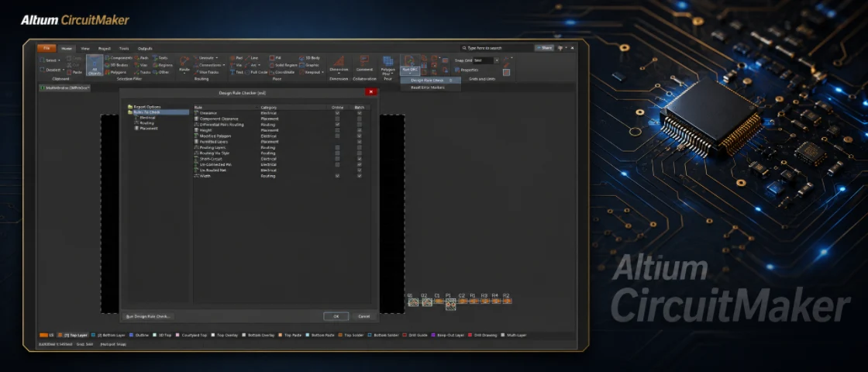Toggle Online checkbox for Component Clearance
868x372 pixels.
(337, 119)
